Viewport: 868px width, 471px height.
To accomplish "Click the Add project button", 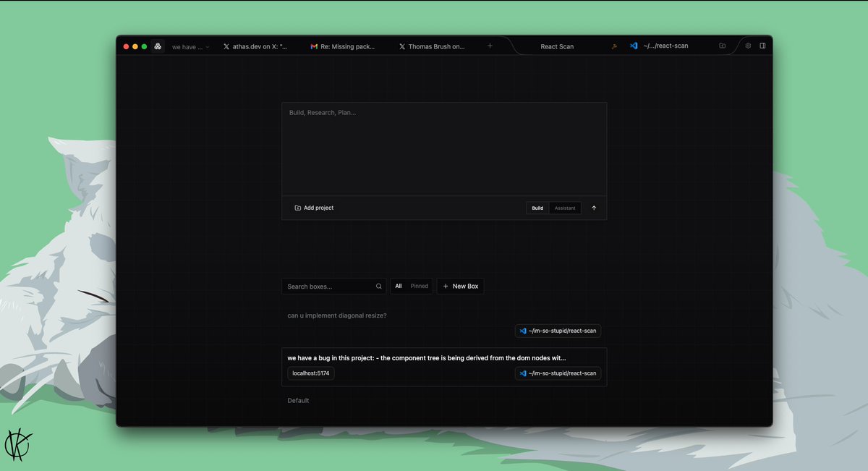I will 314,208.
